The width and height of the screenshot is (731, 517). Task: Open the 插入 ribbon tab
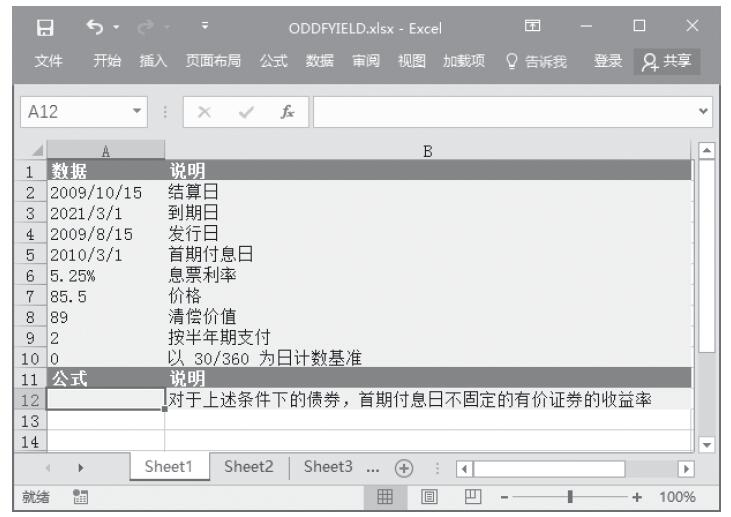[153, 62]
